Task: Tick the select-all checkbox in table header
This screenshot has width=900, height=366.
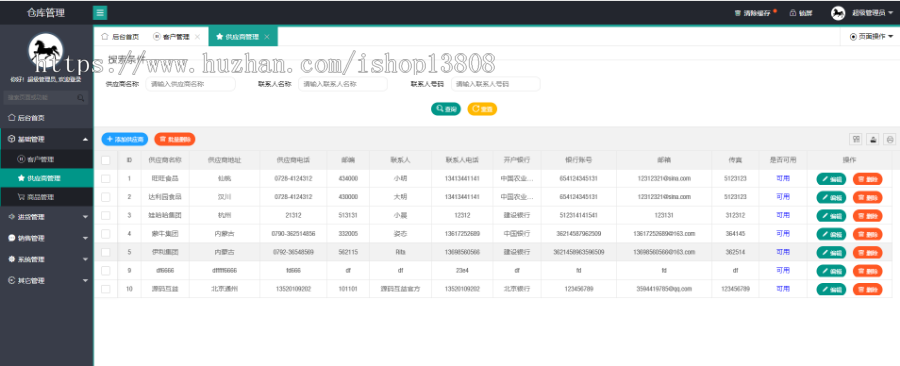Action: [x=106, y=160]
